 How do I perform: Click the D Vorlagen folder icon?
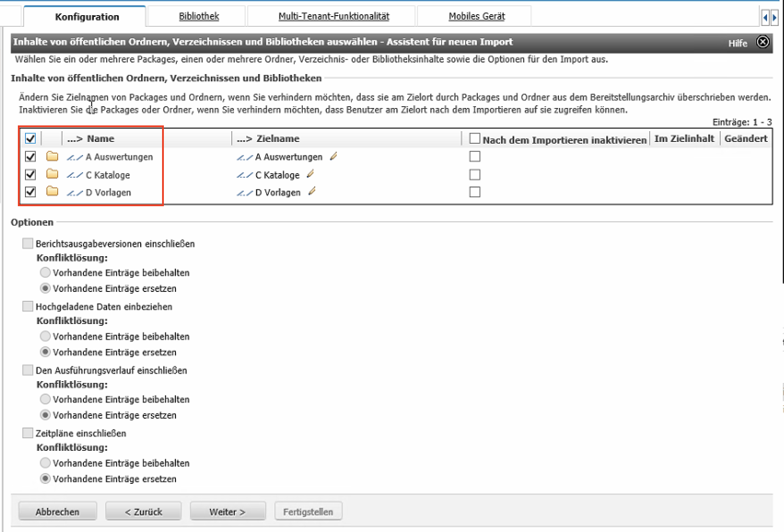point(52,192)
